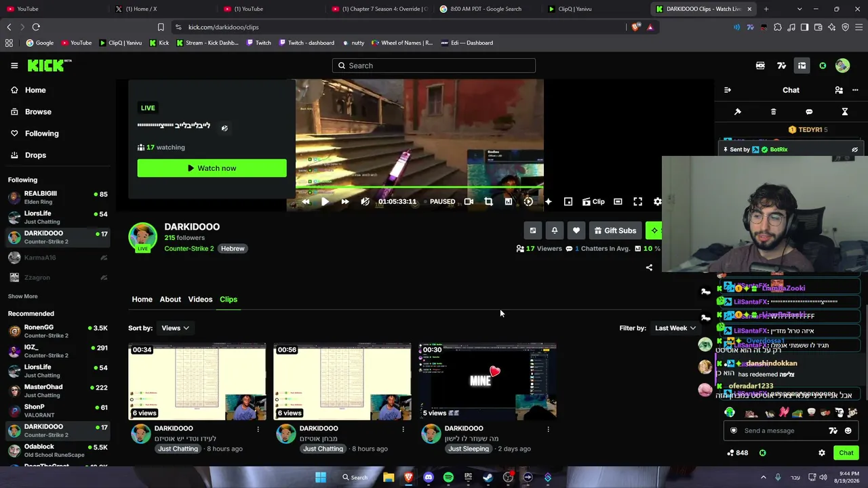Collapse the chat panel

tap(728, 90)
